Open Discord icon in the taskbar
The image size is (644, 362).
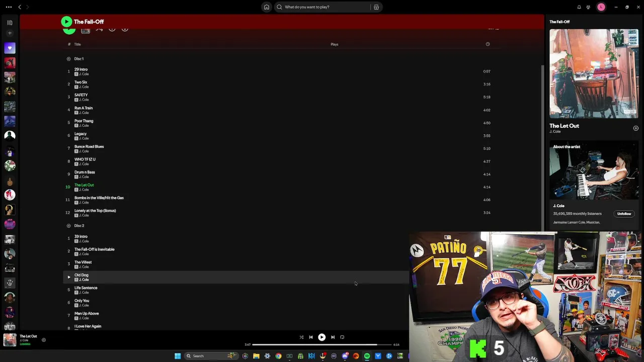coord(345,356)
